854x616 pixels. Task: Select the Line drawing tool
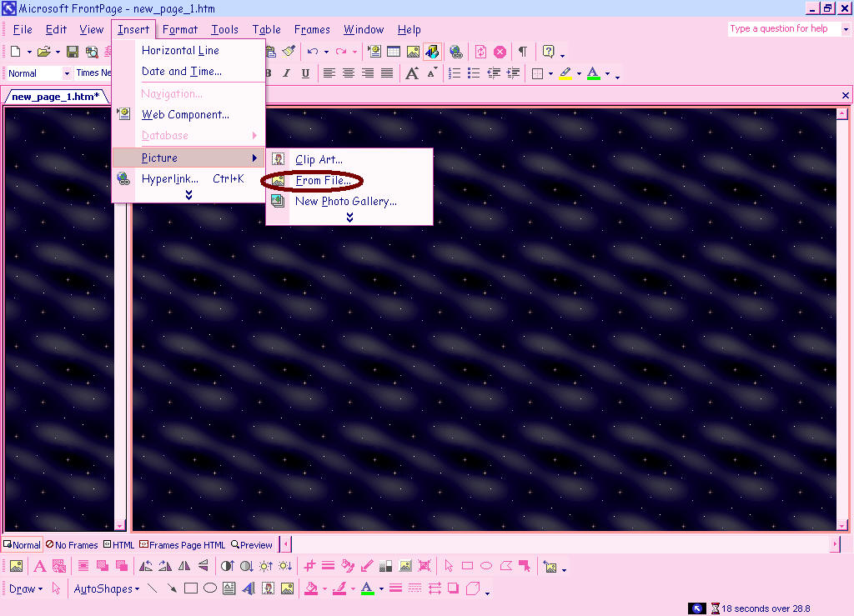coord(153,588)
